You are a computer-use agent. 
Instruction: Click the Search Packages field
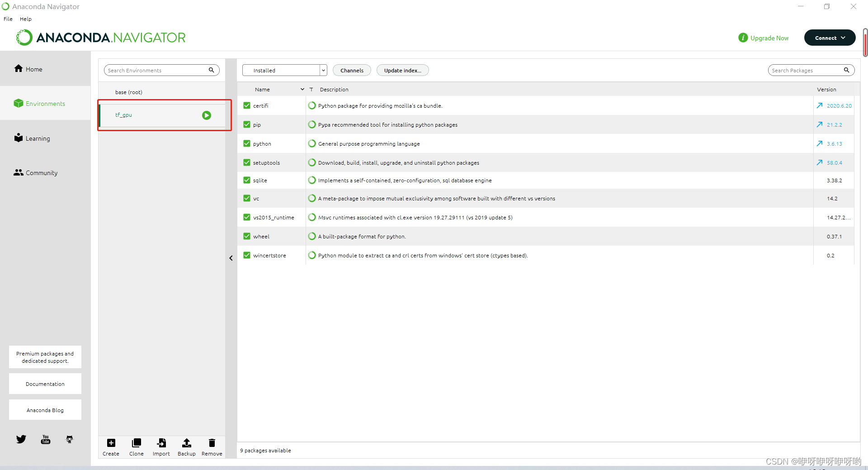(x=811, y=70)
